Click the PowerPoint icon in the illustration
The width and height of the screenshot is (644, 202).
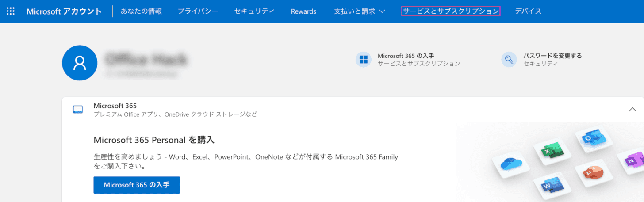(x=589, y=173)
